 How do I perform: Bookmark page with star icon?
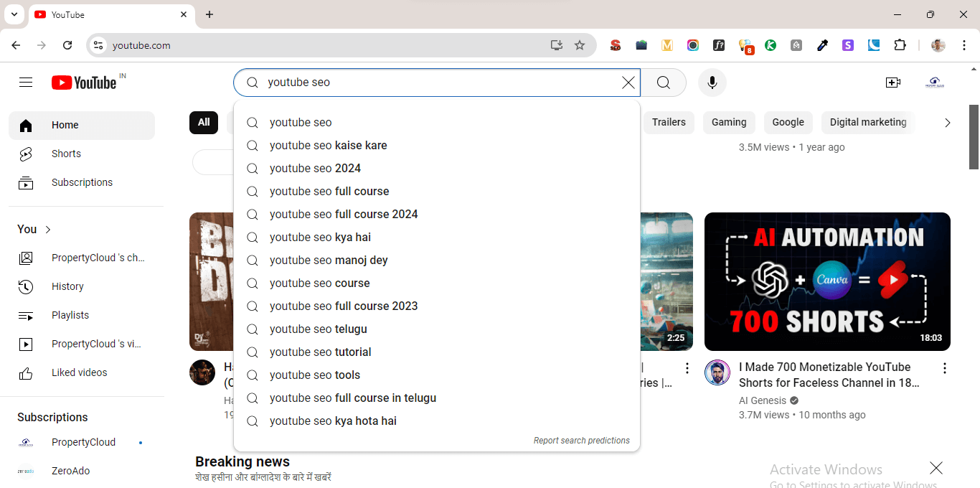pyautogui.click(x=580, y=45)
